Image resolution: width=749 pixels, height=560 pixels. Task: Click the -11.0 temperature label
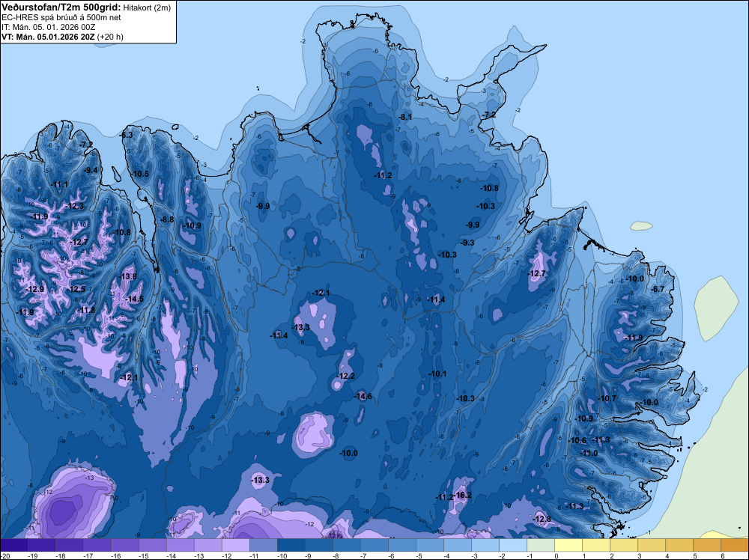tap(589, 453)
